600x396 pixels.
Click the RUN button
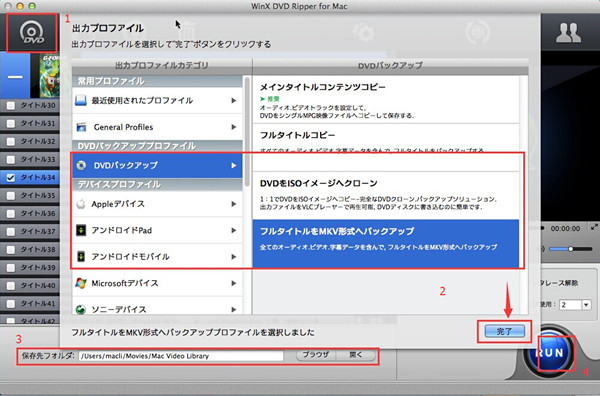point(550,352)
